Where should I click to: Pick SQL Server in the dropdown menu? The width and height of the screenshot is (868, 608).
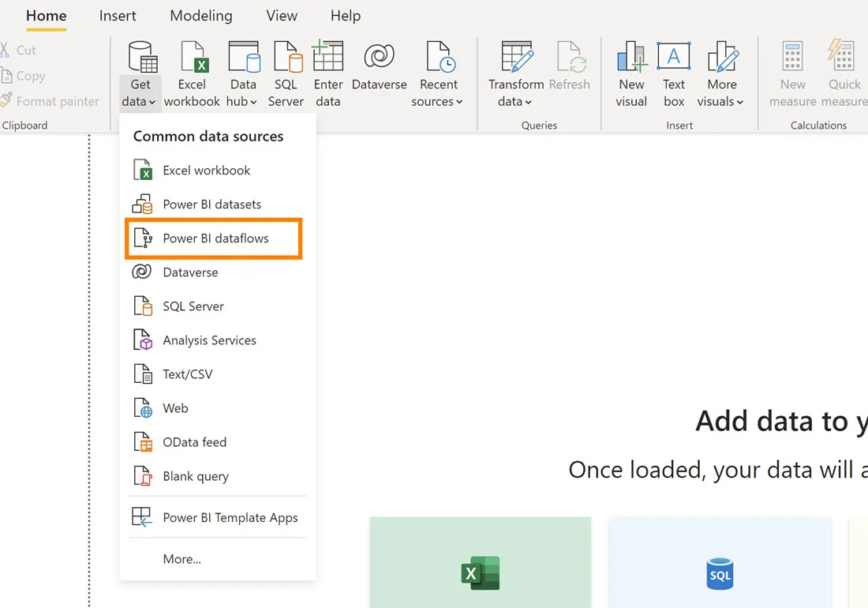[x=217, y=306]
